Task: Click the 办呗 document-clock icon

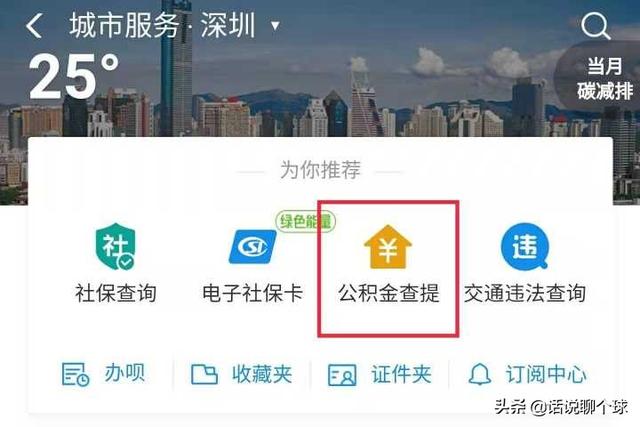Action: [x=75, y=374]
